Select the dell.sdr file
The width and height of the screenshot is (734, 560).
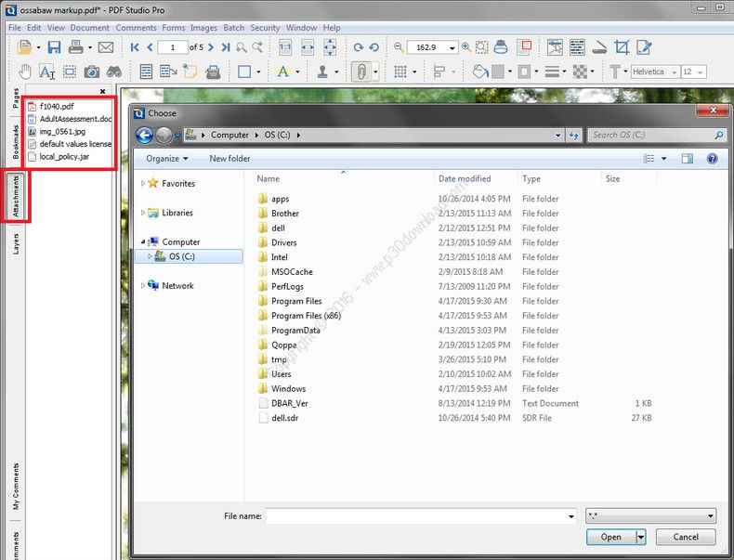click(x=284, y=418)
